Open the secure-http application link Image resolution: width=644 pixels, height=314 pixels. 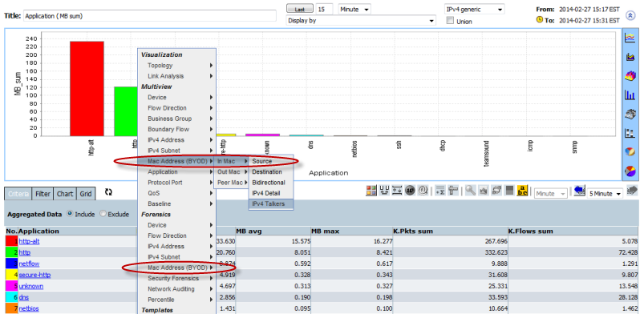[x=34, y=275]
